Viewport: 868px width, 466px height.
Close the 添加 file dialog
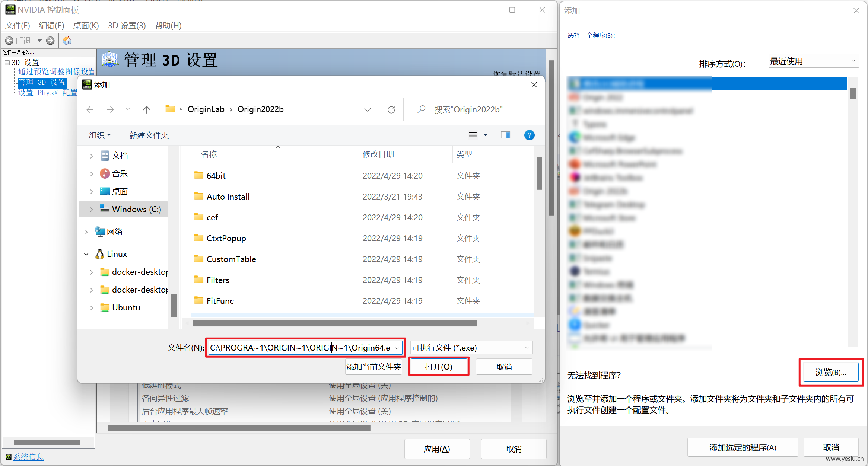coord(534,85)
